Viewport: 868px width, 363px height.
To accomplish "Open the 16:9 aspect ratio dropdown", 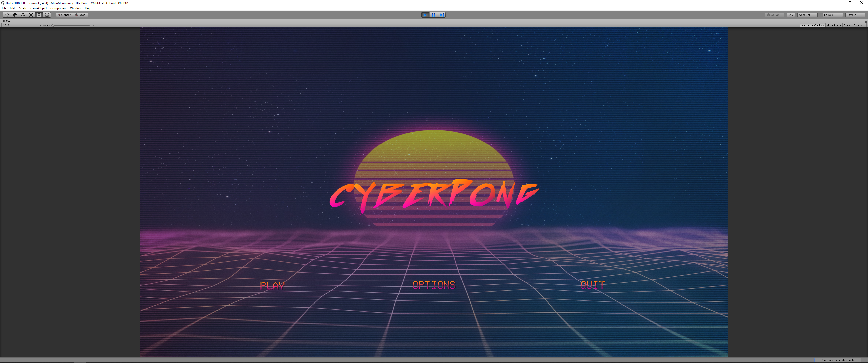I will point(21,25).
